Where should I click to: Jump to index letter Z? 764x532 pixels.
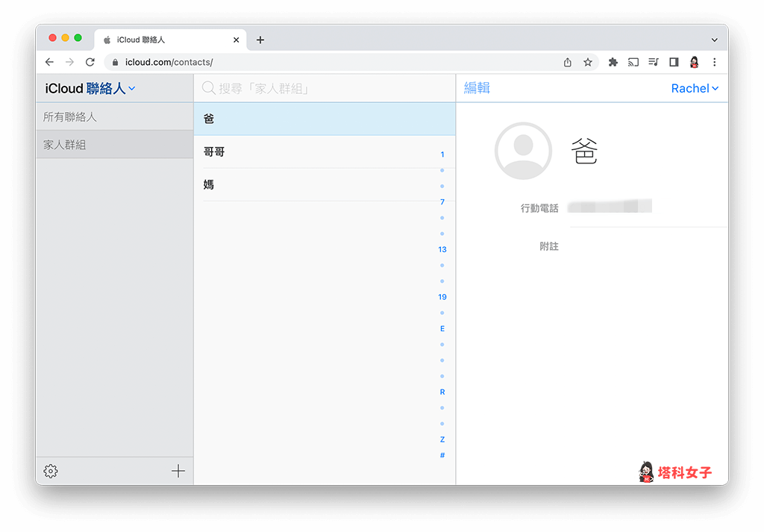(x=442, y=439)
